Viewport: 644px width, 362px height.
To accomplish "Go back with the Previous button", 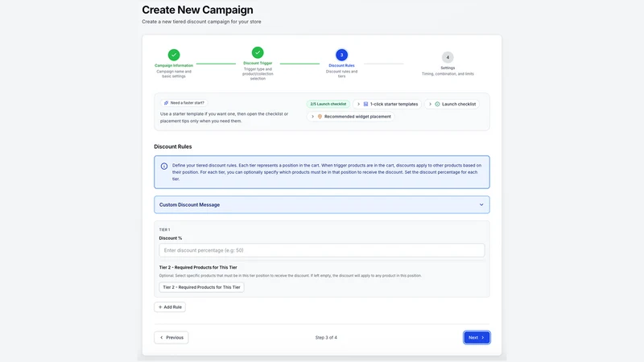I will tap(171, 337).
